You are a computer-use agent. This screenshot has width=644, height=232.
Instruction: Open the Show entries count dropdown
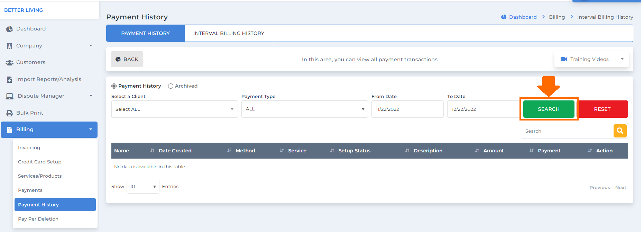point(143,187)
